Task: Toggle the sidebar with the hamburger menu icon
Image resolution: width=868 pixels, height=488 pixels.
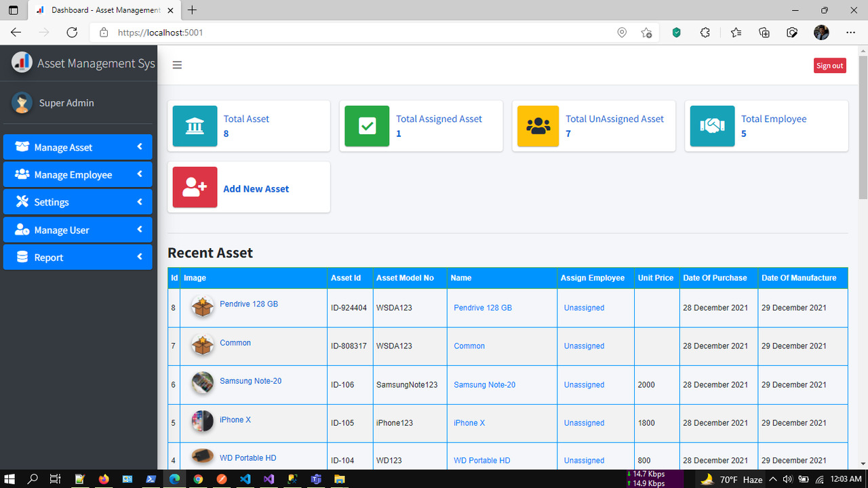Action: click(x=177, y=65)
